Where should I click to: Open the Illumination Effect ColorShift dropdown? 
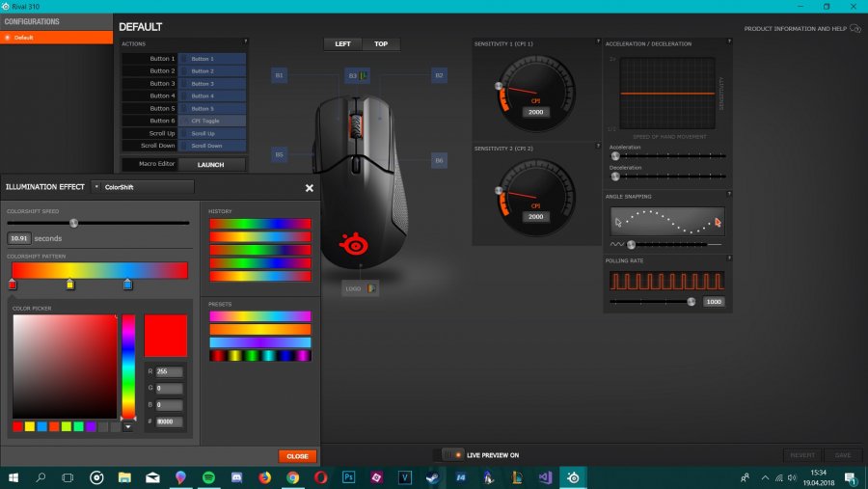pos(143,187)
